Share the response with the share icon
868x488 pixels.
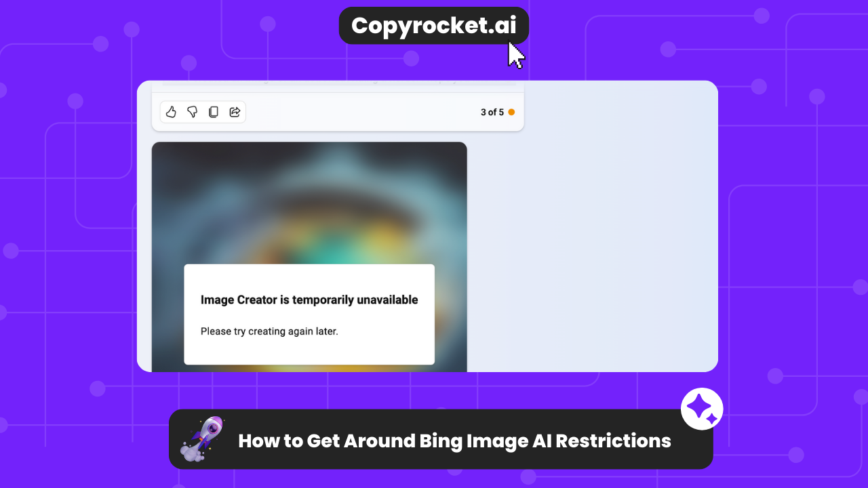(x=235, y=112)
